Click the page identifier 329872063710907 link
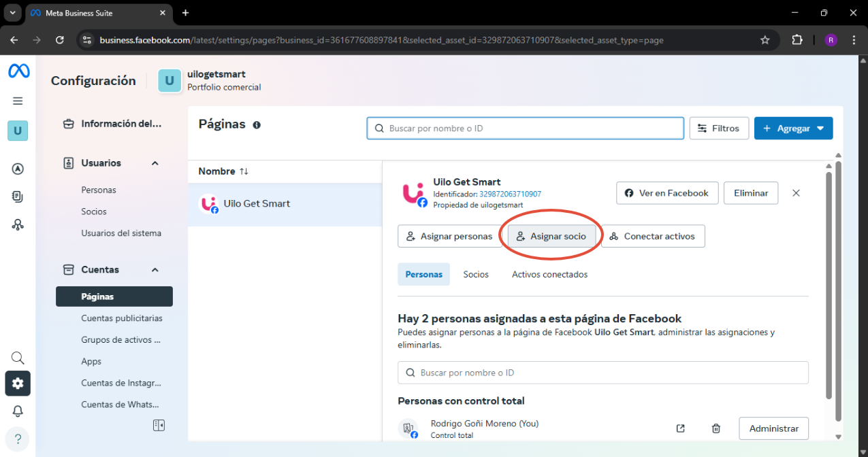 click(510, 194)
